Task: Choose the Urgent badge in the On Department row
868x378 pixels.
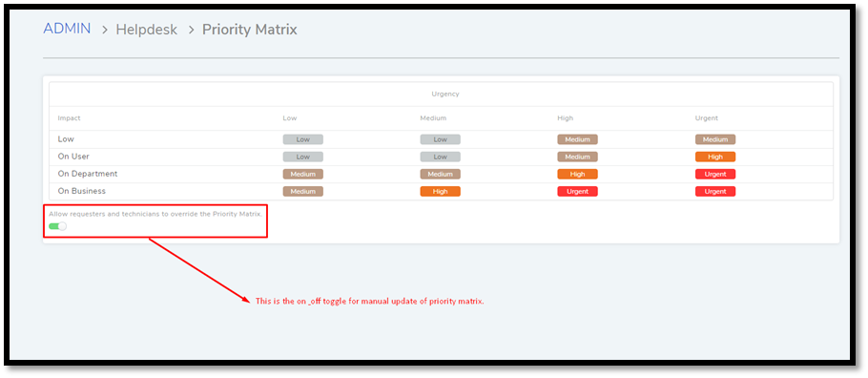Action: (715, 174)
